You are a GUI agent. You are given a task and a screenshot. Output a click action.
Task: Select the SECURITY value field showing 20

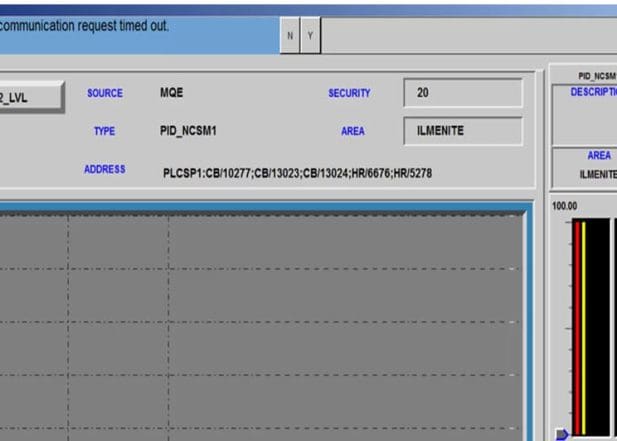(x=463, y=93)
